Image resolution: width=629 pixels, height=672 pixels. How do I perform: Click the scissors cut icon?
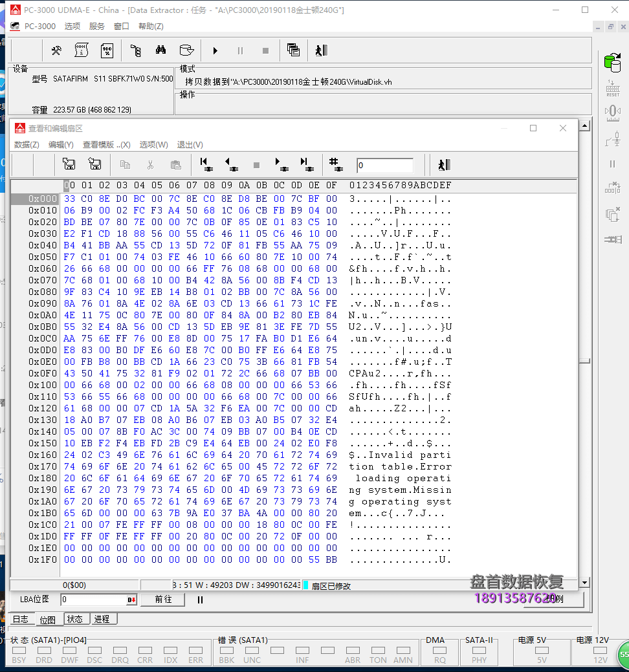(x=150, y=164)
